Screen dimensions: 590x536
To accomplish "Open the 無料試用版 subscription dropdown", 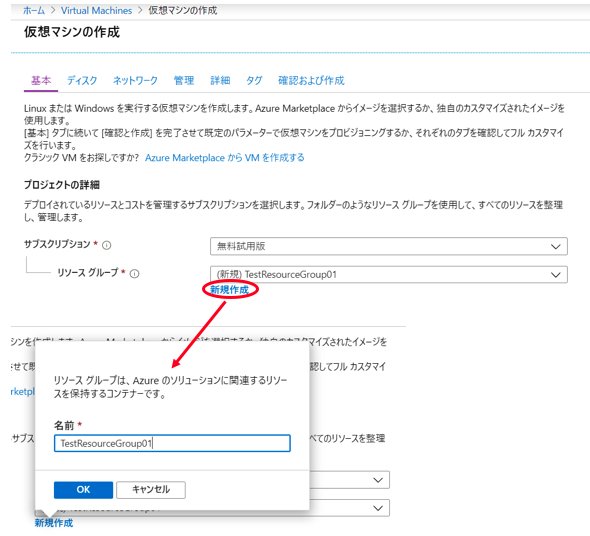I will tap(389, 246).
